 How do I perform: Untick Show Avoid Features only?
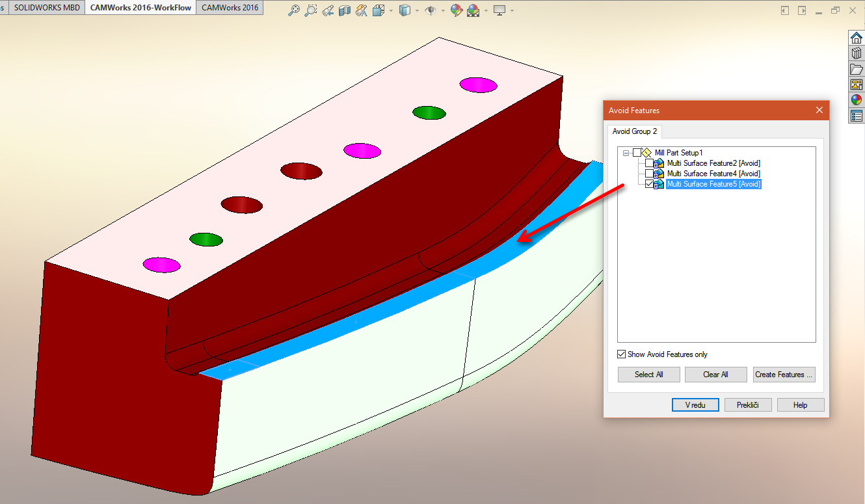(x=622, y=354)
